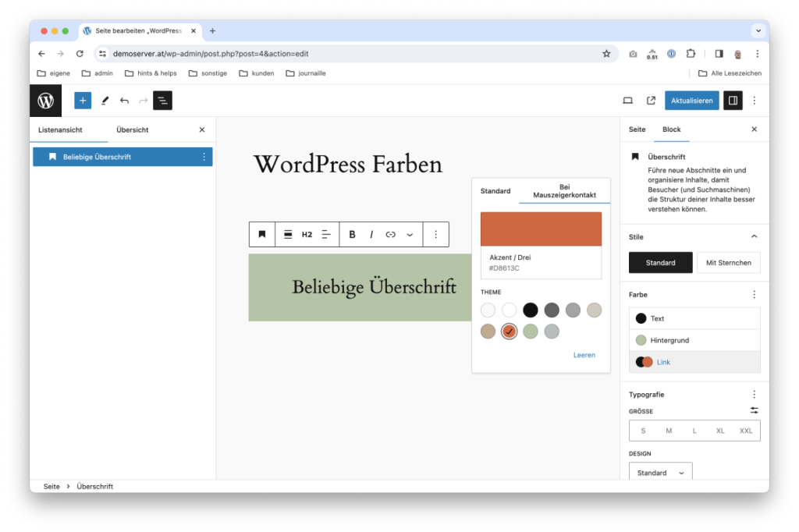Switch to the Block tab

click(x=672, y=129)
